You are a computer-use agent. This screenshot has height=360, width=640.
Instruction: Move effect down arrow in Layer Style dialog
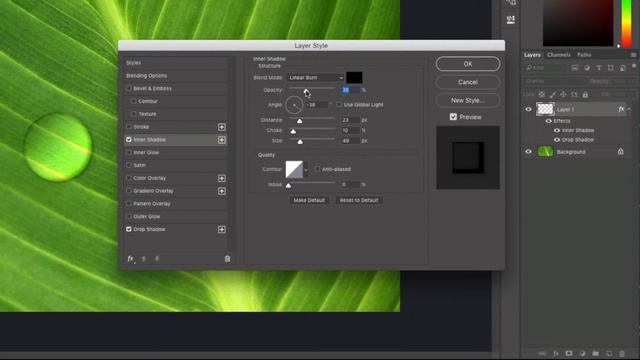pyautogui.click(x=157, y=259)
